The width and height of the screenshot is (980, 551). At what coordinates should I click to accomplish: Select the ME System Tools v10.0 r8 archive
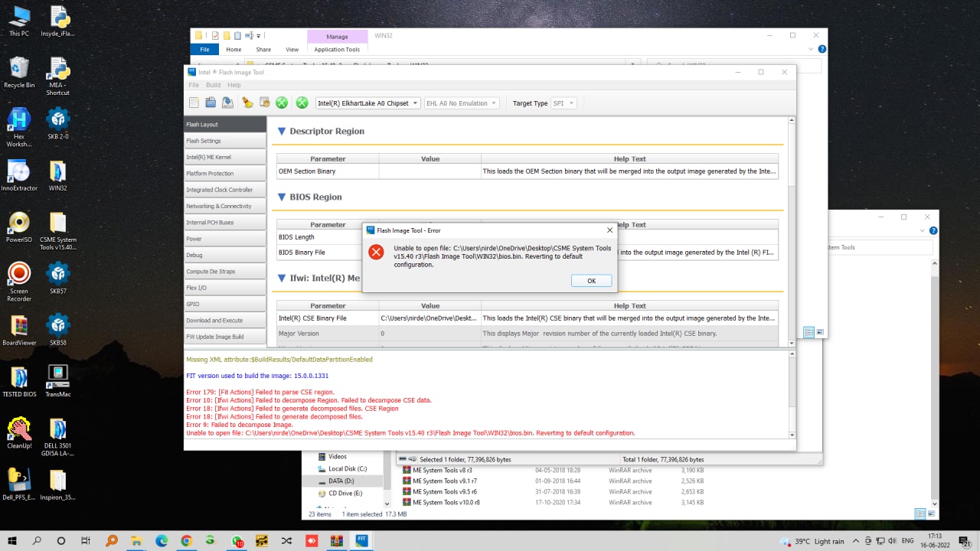(446, 503)
